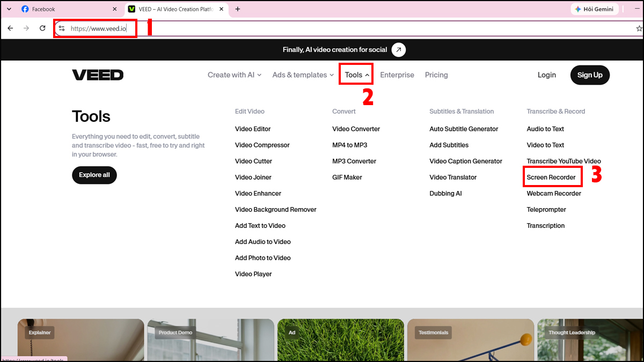Choose Add Photo to Video
The image size is (644, 362).
pyautogui.click(x=263, y=257)
